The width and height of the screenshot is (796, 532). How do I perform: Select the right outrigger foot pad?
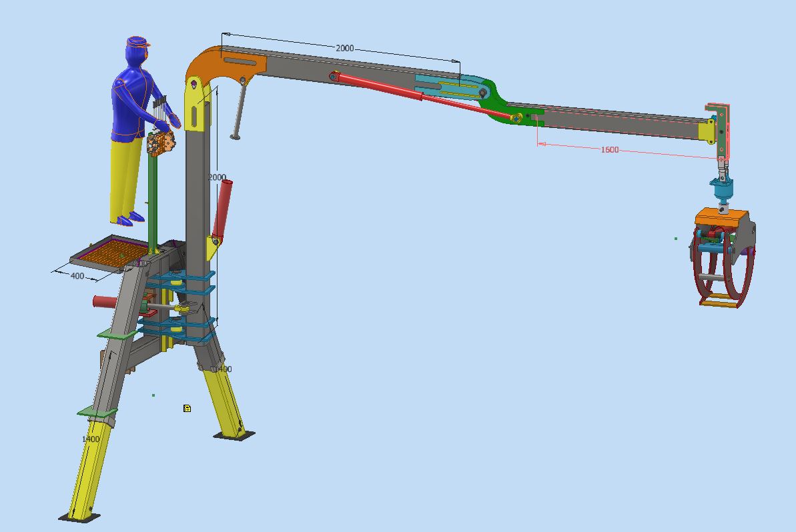[x=234, y=435]
